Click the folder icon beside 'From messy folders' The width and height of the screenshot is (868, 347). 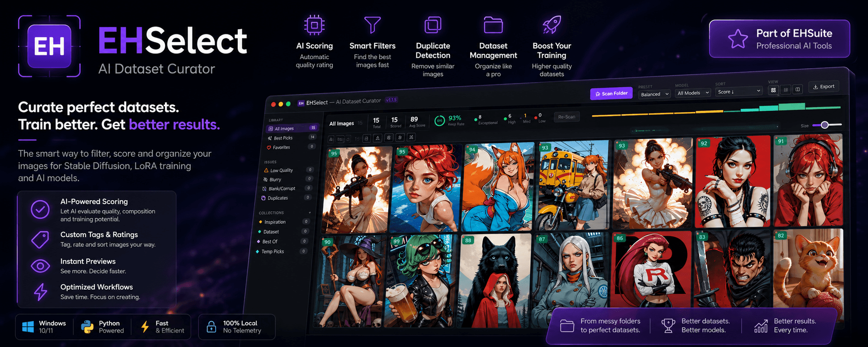click(567, 326)
